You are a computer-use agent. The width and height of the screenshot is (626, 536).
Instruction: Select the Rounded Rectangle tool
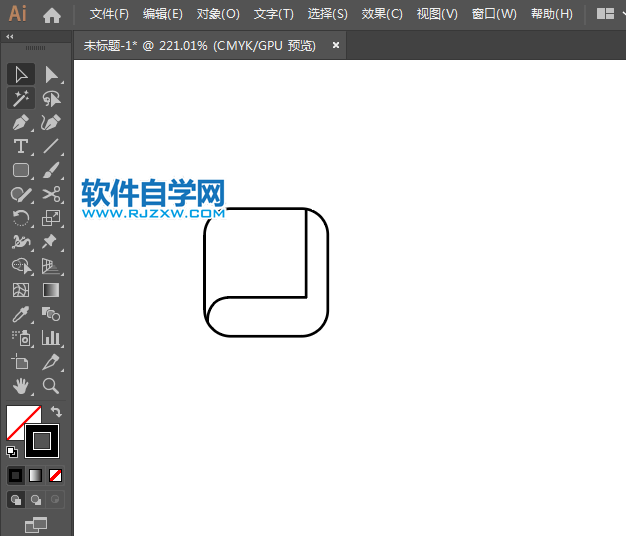pyautogui.click(x=21, y=170)
